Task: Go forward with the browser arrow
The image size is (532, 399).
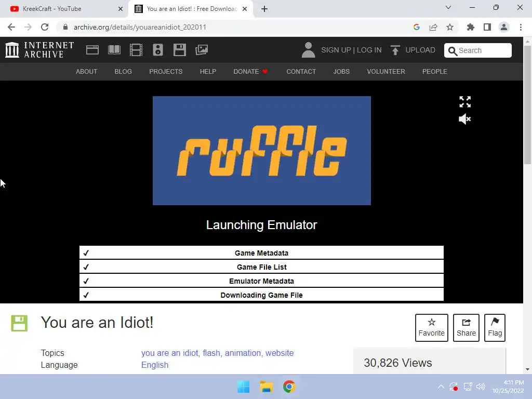Action: coord(28,27)
